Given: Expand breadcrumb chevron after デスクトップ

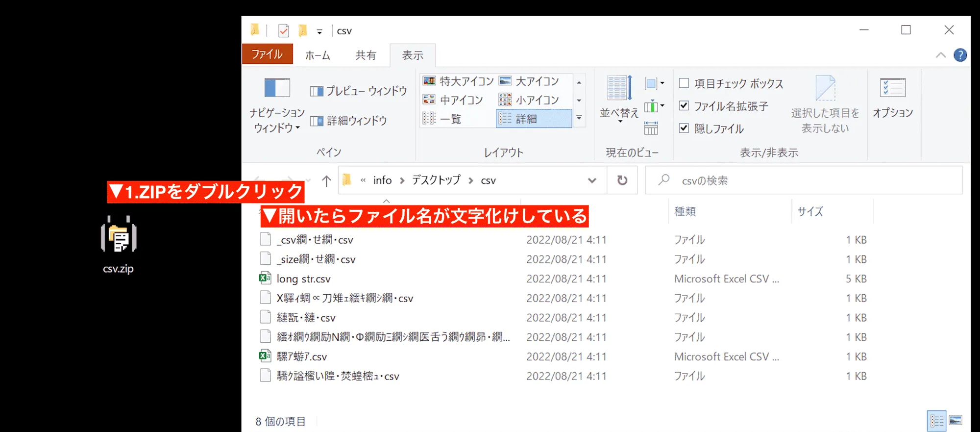Looking at the screenshot, I should point(471,180).
